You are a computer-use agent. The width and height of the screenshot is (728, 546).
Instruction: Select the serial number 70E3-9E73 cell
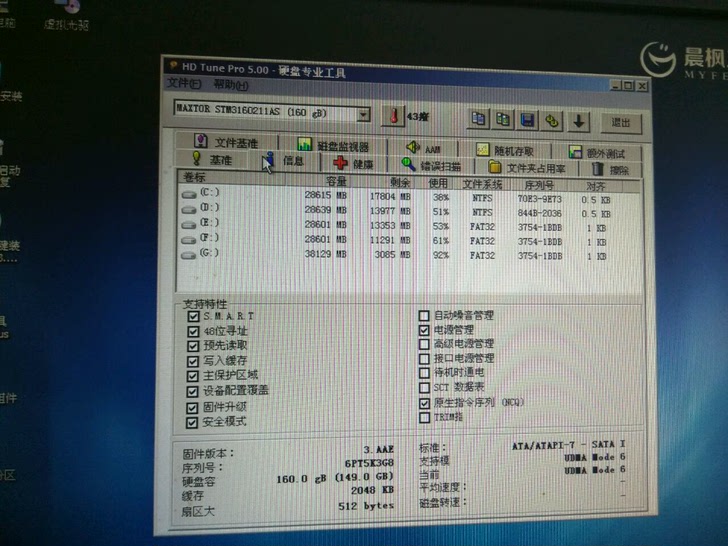[540, 199]
